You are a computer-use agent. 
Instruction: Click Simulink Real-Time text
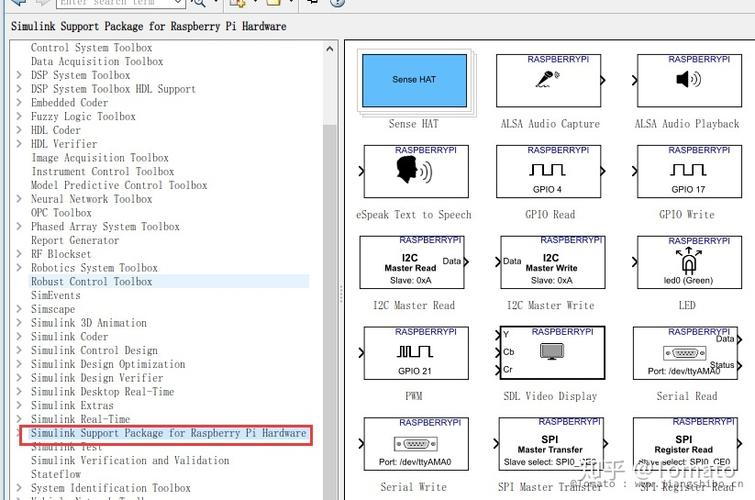80,419
